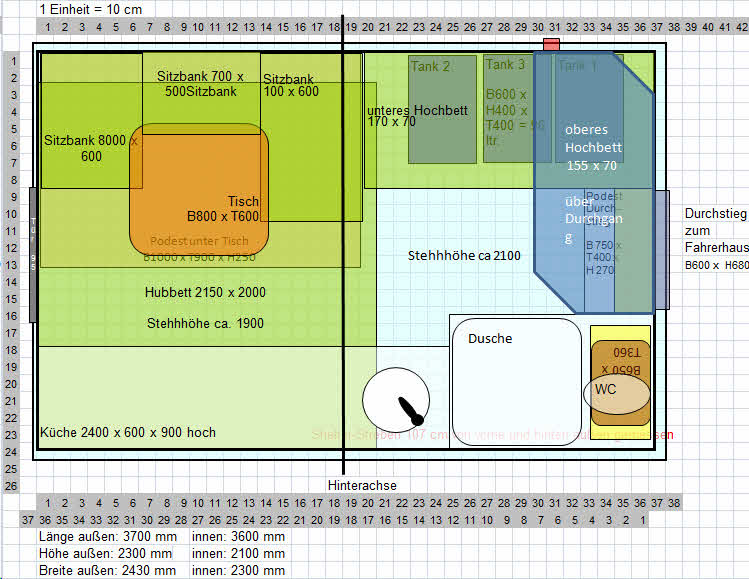Click the 'Podest Durchstieg' label in the blue area
This screenshot has width=749, height=579.
tap(604, 208)
